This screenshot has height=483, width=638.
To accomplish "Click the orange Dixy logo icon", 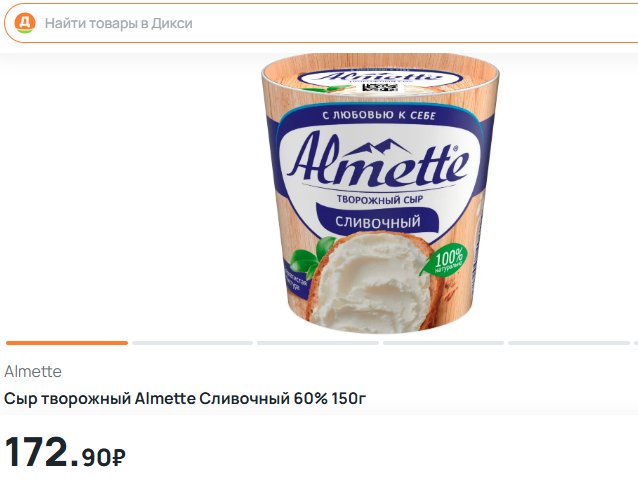I will (x=25, y=23).
